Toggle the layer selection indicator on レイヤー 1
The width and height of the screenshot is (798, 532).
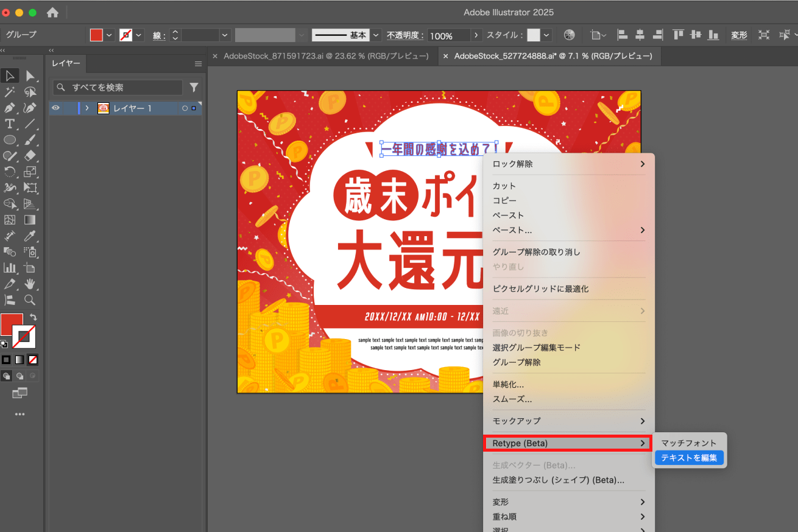coord(195,108)
